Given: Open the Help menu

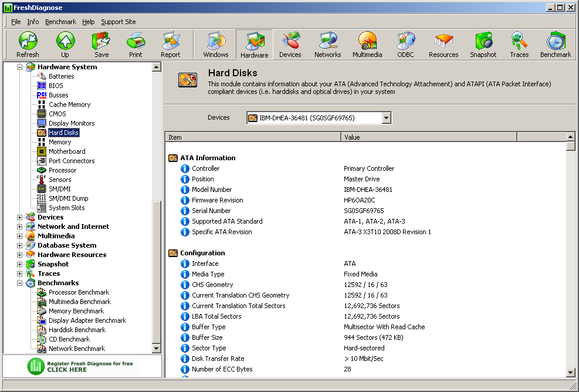Looking at the screenshot, I should tap(88, 22).
